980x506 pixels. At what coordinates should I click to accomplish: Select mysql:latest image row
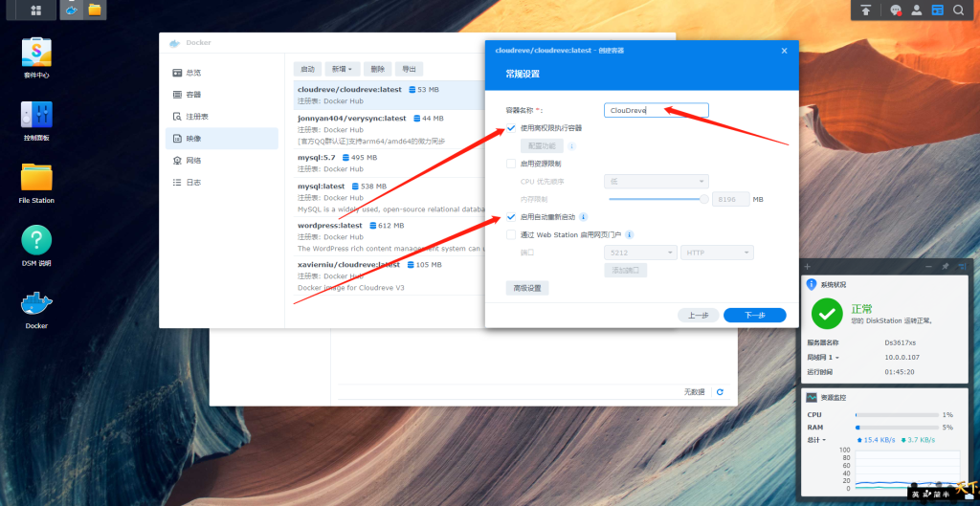389,197
